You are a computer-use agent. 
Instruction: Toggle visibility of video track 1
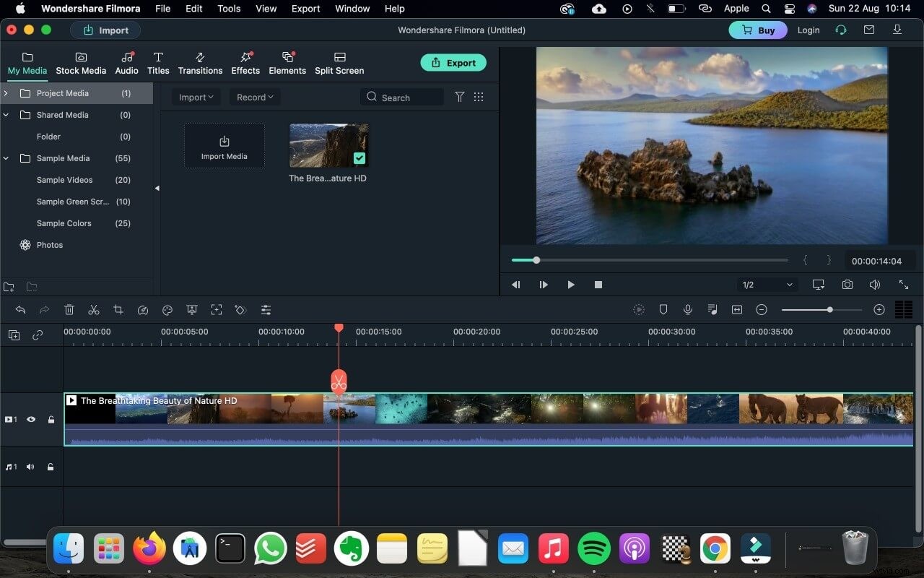point(31,419)
